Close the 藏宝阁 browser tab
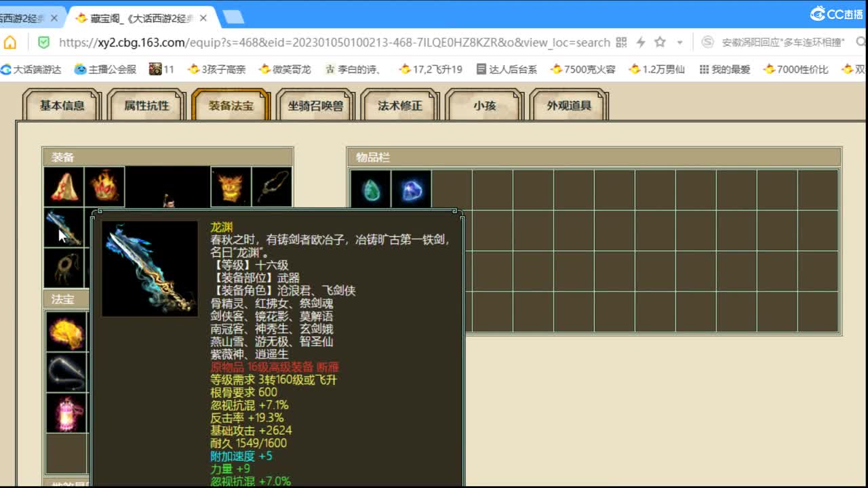The height and width of the screenshot is (488, 868). point(203,18)
